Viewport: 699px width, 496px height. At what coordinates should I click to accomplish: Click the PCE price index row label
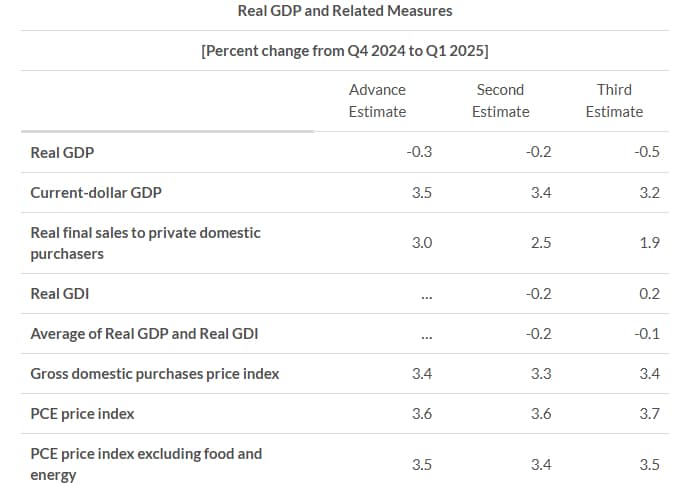[x=82, y=414]
